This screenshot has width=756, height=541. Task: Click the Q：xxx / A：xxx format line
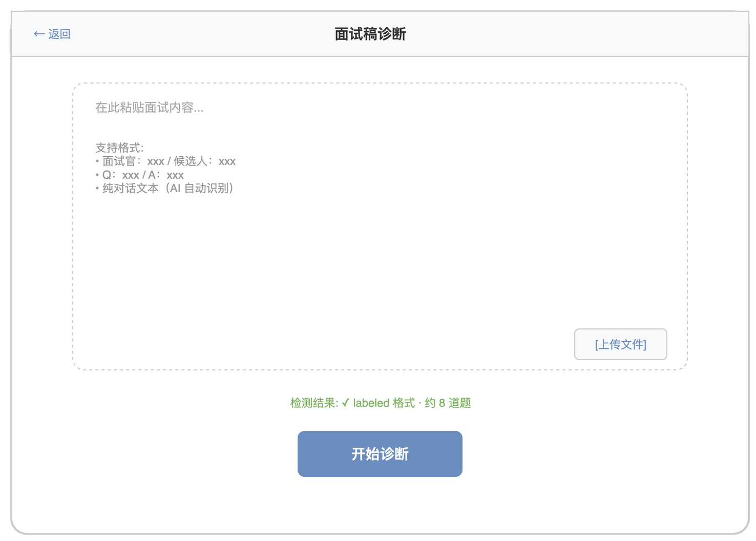click(139, 175)
